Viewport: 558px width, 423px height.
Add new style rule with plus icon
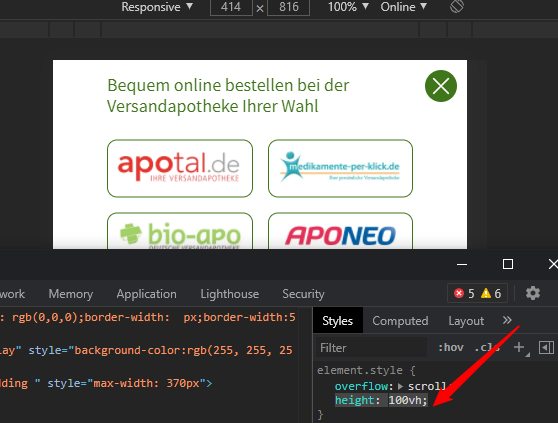[x=519, y=347]
